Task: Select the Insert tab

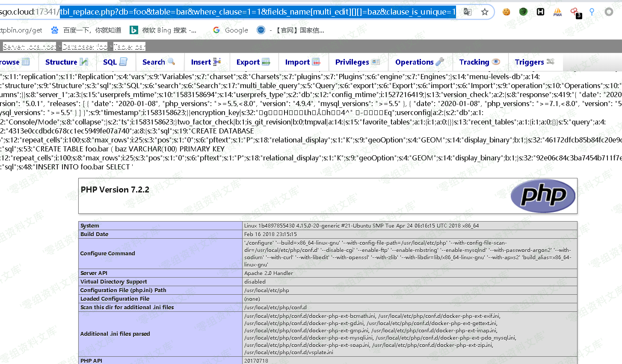Action: [x=206, y=62]
